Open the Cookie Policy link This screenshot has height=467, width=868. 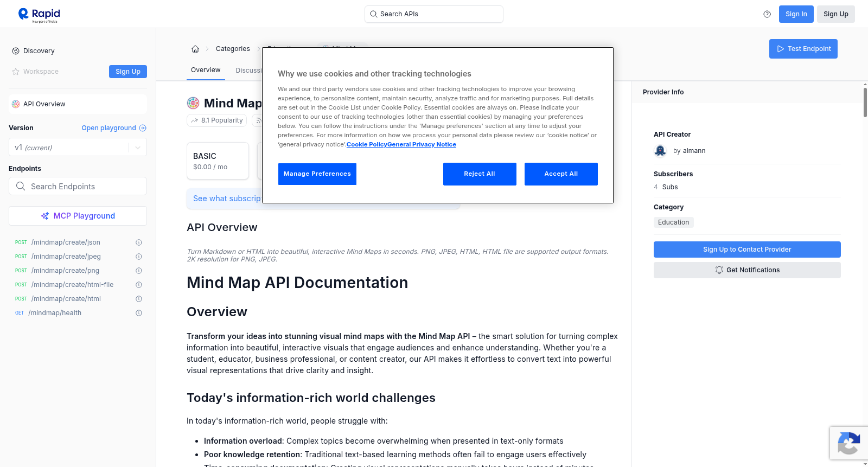pyautogui.click(x=367, y=144)
